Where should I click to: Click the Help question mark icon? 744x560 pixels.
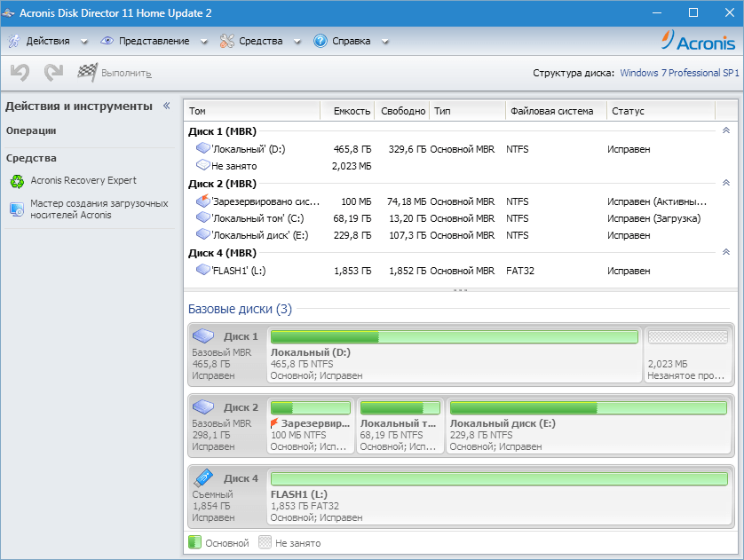(321, 41)
